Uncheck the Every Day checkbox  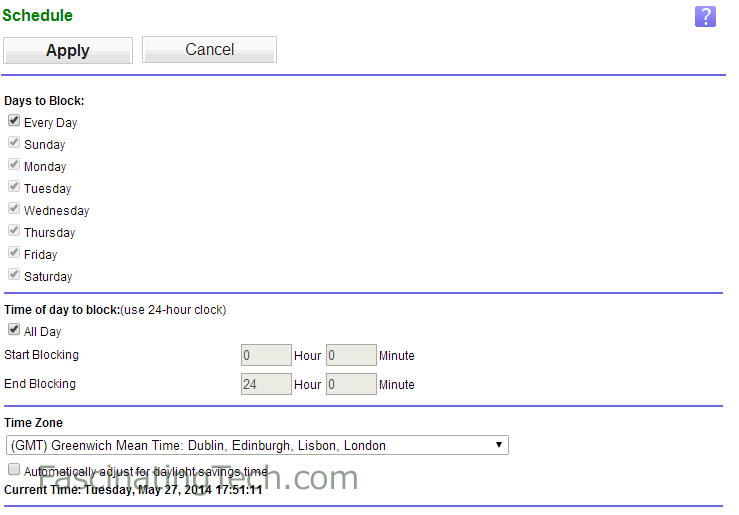click(14, 121)
